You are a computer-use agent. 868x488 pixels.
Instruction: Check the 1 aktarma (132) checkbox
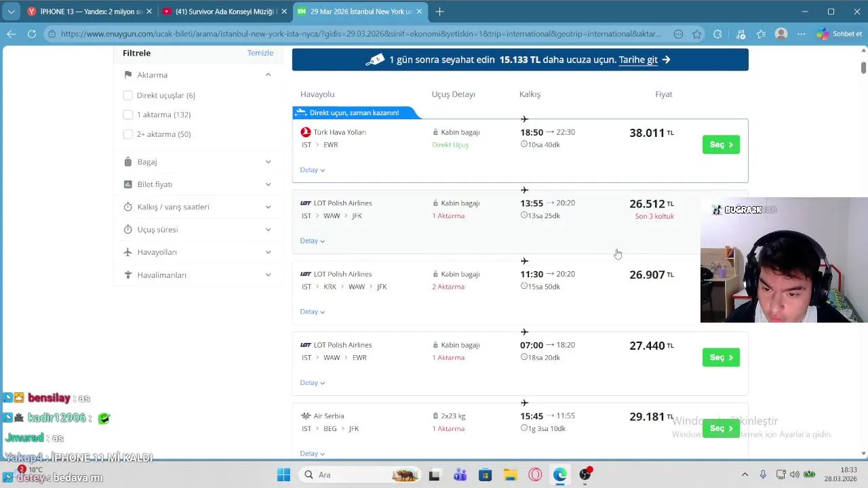[x=127, y=115]
